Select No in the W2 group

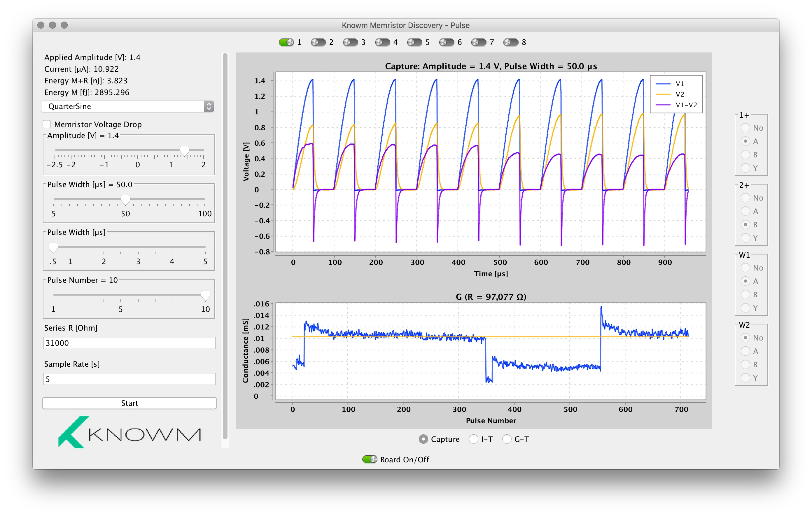coord(745,338)
